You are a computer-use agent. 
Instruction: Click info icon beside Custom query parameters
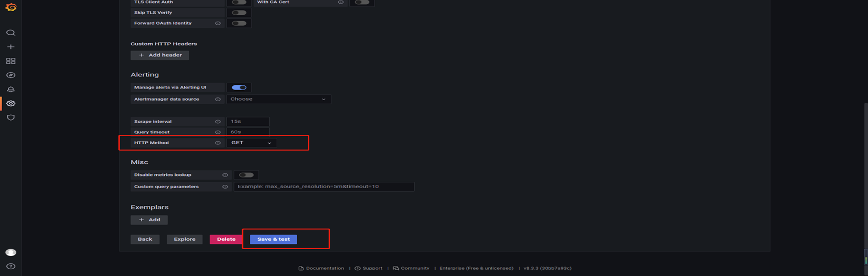(225, 186)
